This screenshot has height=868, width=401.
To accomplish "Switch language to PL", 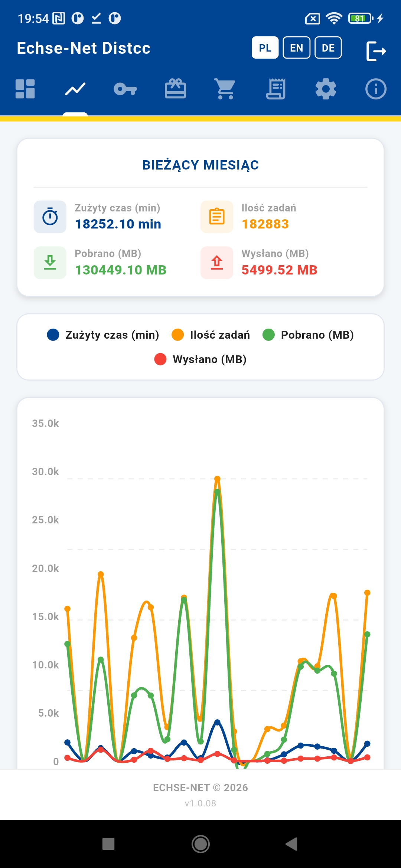I will click(265, 48).
